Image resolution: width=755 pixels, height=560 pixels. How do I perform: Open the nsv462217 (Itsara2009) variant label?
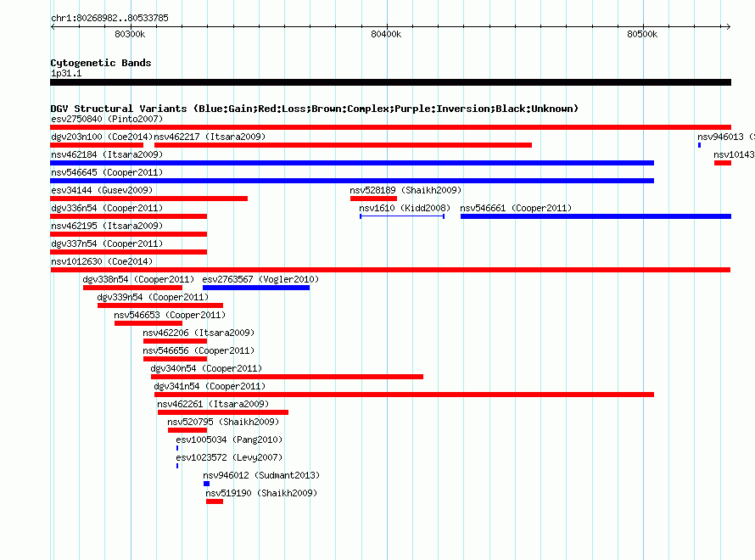pos(210,137)
